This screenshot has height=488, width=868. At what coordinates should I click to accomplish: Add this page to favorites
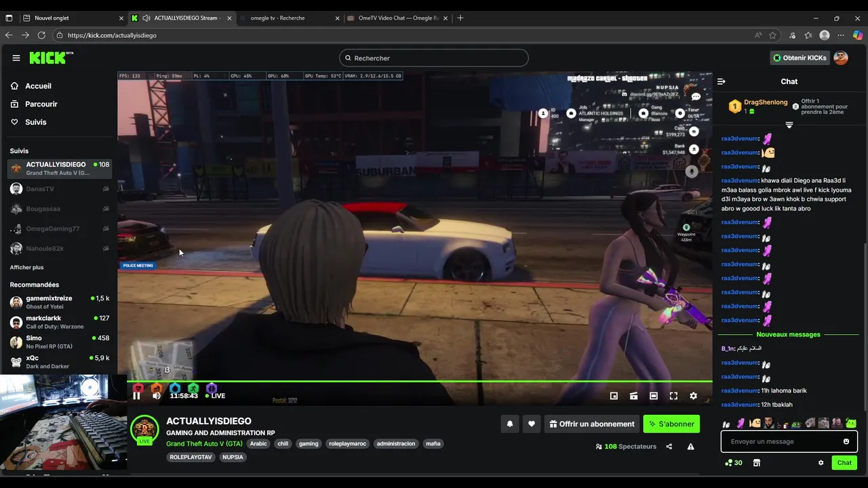773,35
